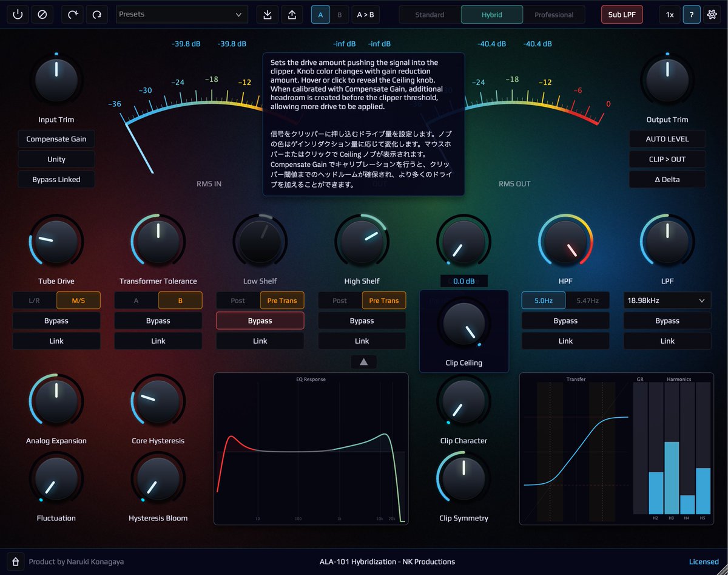Click the 0.0 dB value field
728x575 pixels.
[x=464, y=281]
